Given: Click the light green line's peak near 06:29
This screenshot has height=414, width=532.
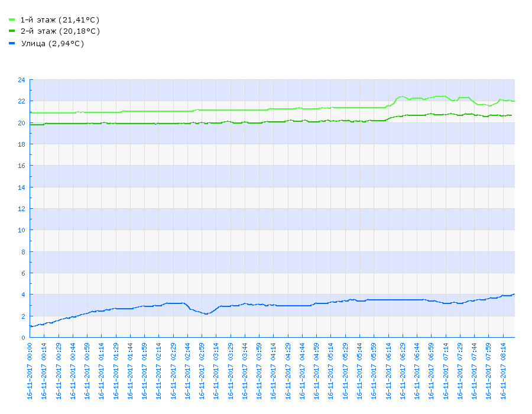Looking at the screenshot, I should (402, 96).
